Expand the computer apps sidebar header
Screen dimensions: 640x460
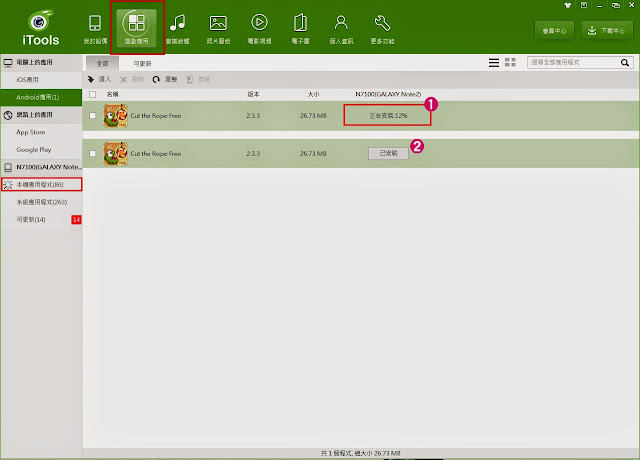tap(41, 62)
